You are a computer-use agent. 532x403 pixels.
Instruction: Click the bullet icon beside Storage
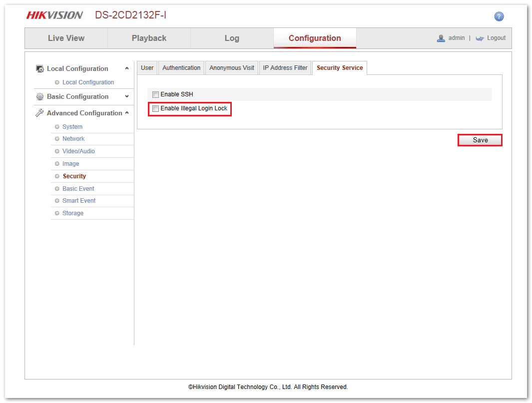click(x=57, y=213)
